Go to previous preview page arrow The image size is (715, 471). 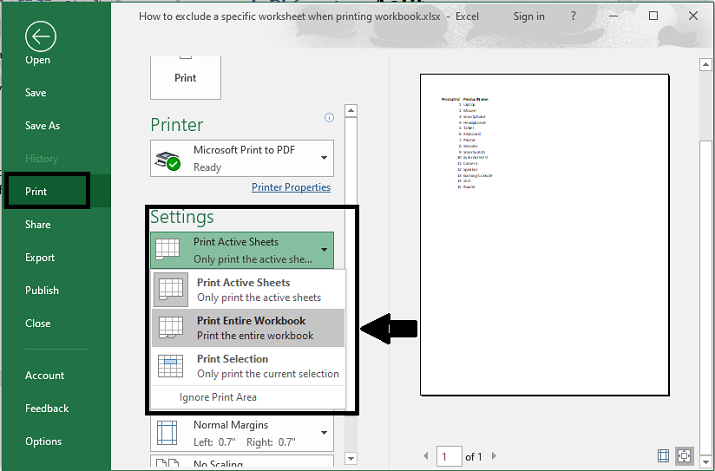click(426, 455)
